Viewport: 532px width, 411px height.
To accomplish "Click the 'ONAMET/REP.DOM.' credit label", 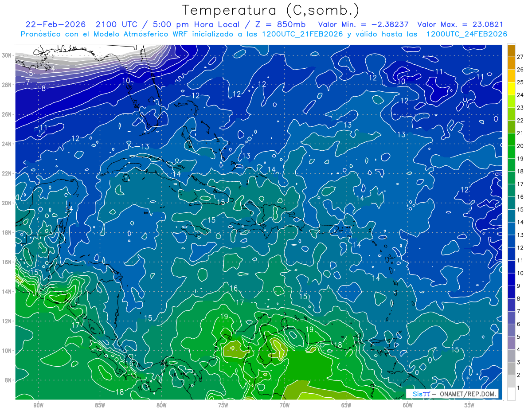I will pos(468,394).
